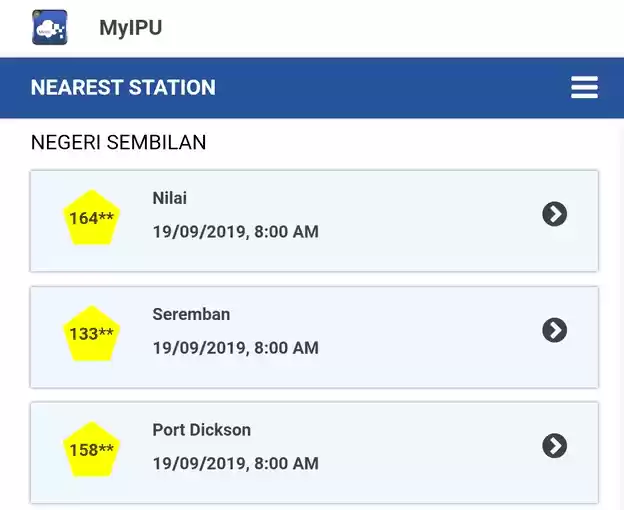Click the MyIPU title text
624x510 pixels.
131,27
